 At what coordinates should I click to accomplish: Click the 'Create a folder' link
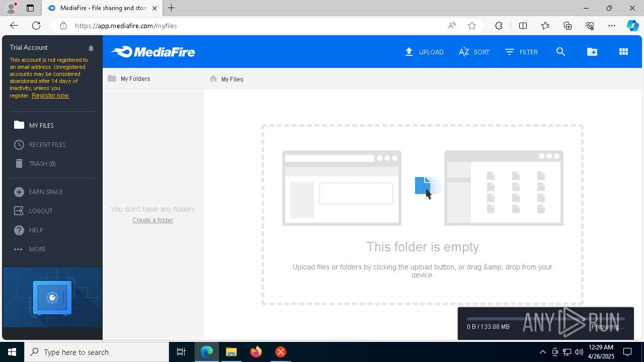152,220
